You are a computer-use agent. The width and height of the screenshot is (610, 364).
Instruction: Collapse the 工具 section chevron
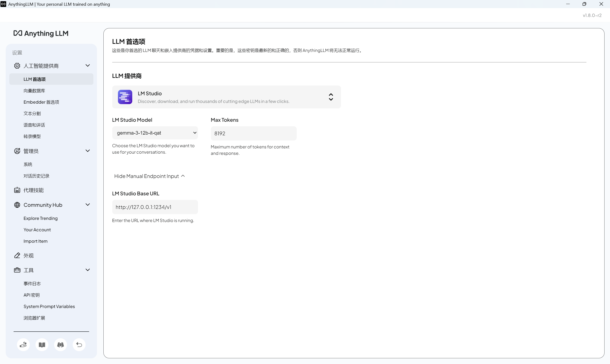pos(87,270)
